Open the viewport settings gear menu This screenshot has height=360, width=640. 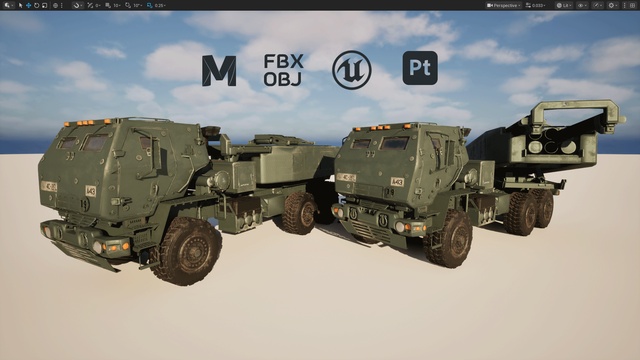613,5
